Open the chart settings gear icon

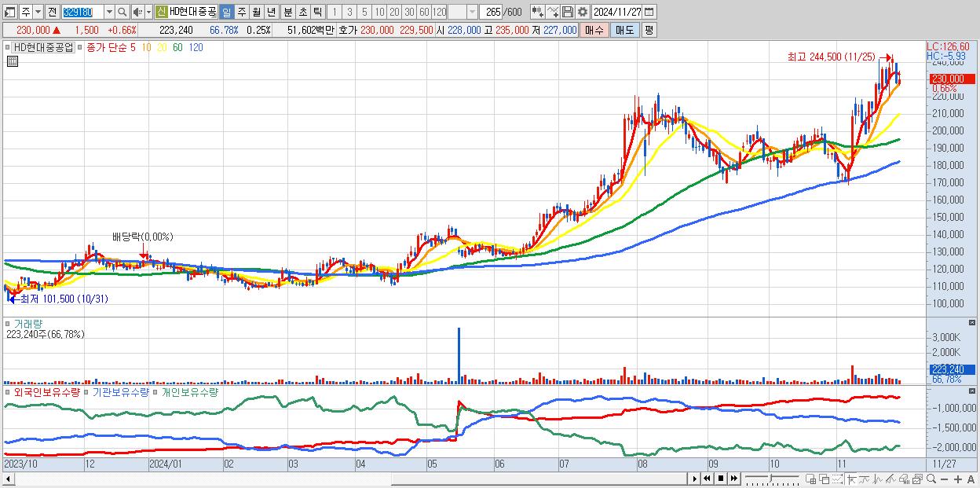(582, 12)
